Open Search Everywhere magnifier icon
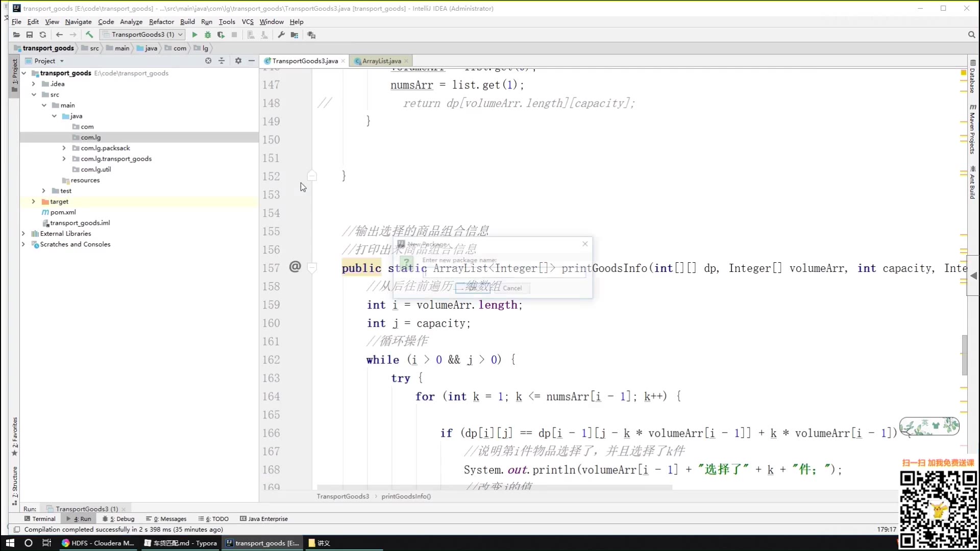 coord(971,35)
